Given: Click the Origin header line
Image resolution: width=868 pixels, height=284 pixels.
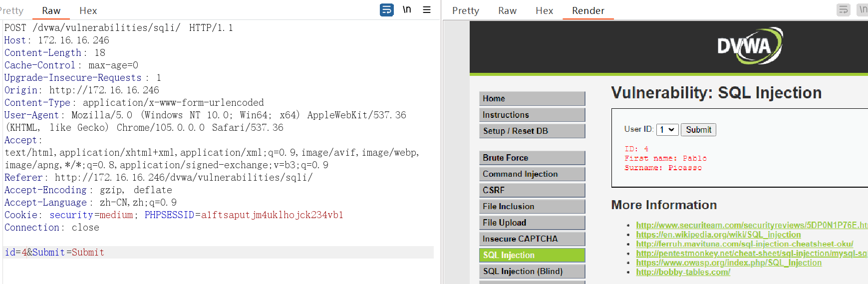Looking at the screenshot, I should point(81,90).
